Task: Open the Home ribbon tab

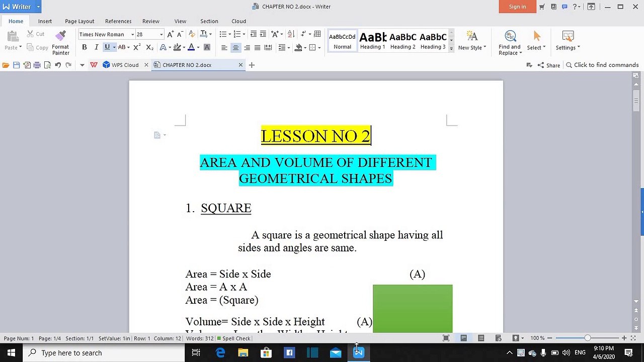Action: click(16, 21)
